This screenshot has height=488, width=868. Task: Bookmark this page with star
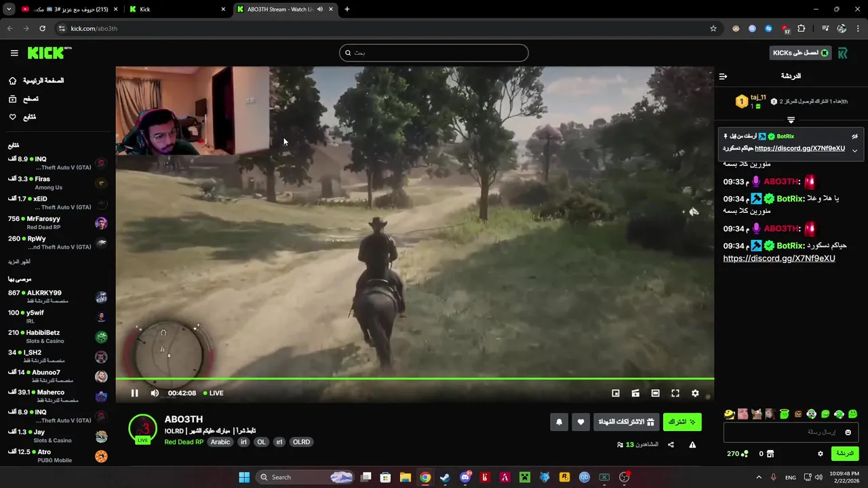click(713, 28)
